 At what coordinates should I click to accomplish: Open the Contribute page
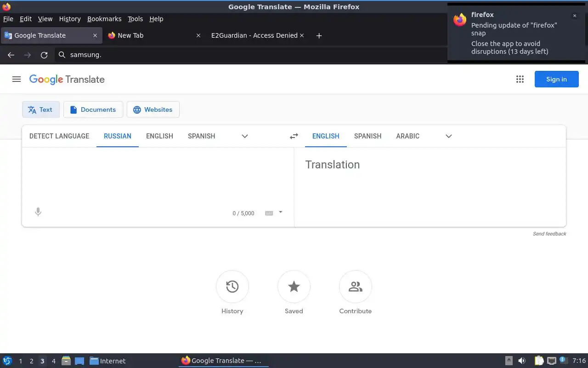pyautogui.click(x=356, y=293)
